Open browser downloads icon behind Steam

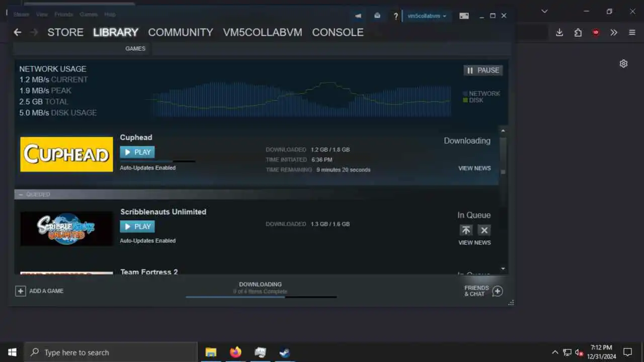[x=559, y=32]
